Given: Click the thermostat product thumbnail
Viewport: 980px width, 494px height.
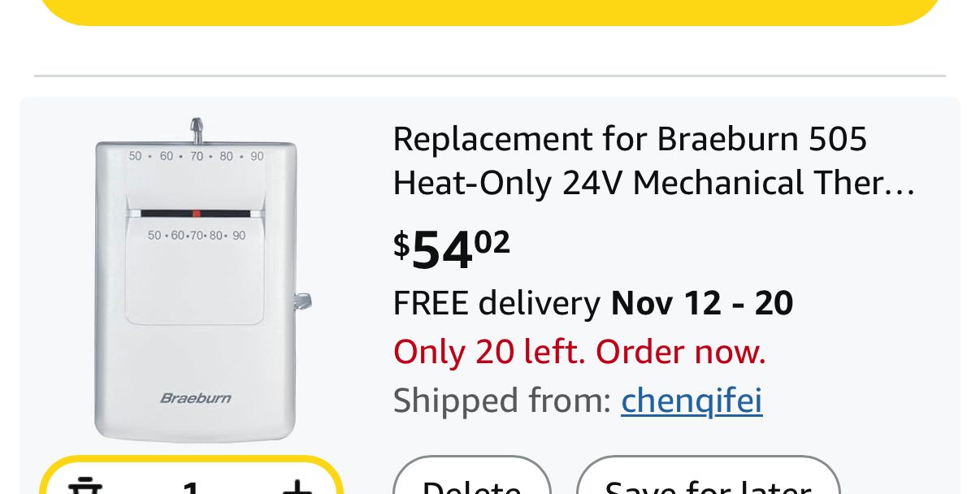Looking at the screenshot, I should click(196, 280).
